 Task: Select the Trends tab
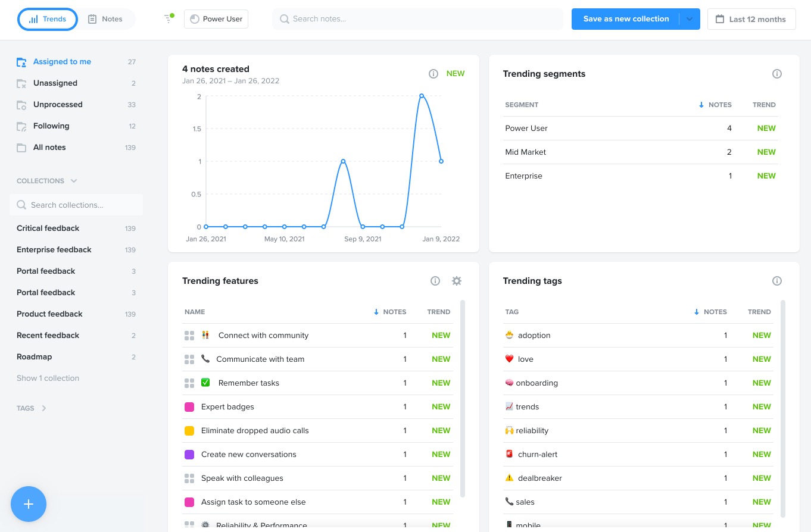click(x=47, y=18)
